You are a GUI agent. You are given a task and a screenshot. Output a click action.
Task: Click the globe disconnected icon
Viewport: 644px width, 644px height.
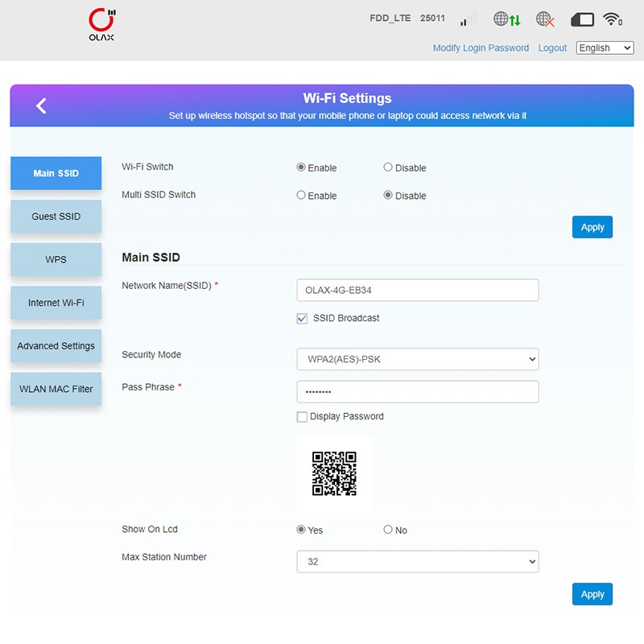(x=545, y=19)
